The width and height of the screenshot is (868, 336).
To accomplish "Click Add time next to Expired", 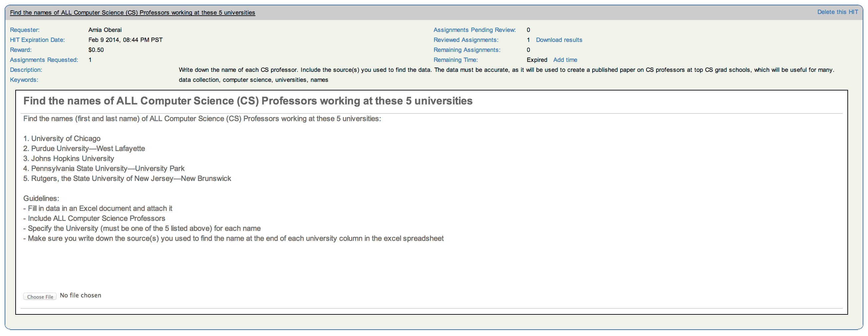I will click(x=565, y=60).
